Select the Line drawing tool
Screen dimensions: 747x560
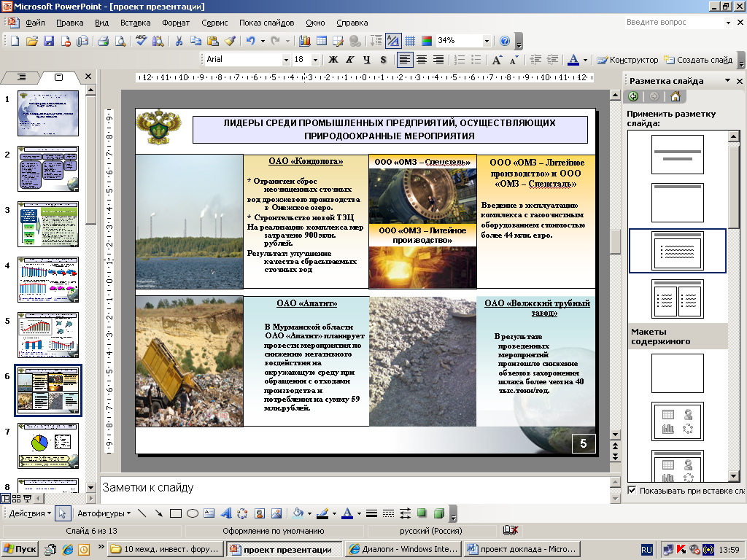pos(142,513)
